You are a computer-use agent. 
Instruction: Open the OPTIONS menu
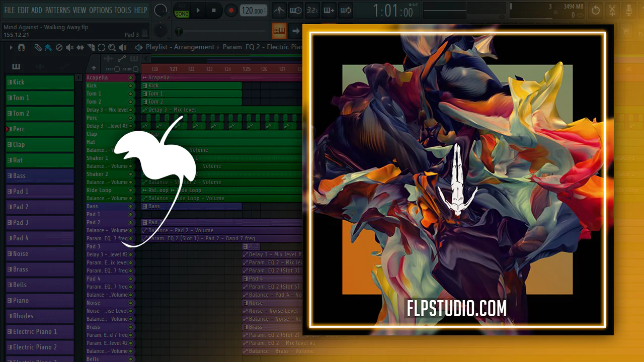(101, 10)
